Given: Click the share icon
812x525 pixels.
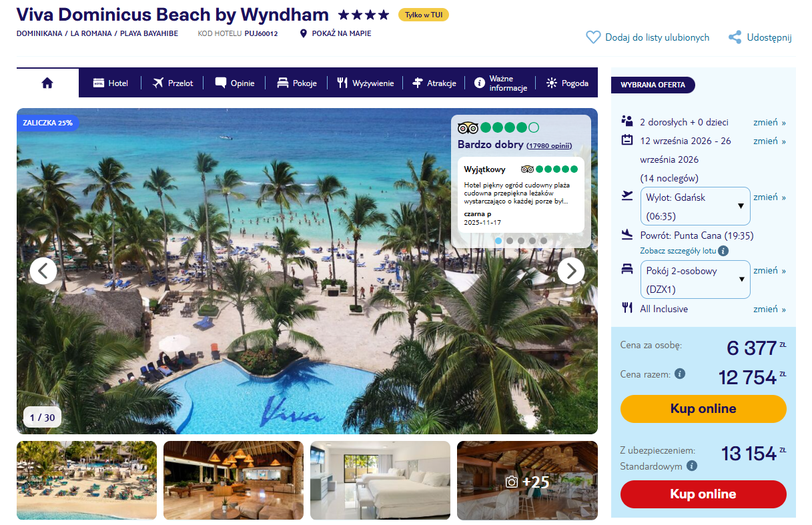Looking at the screenshot, I should 735,37.
